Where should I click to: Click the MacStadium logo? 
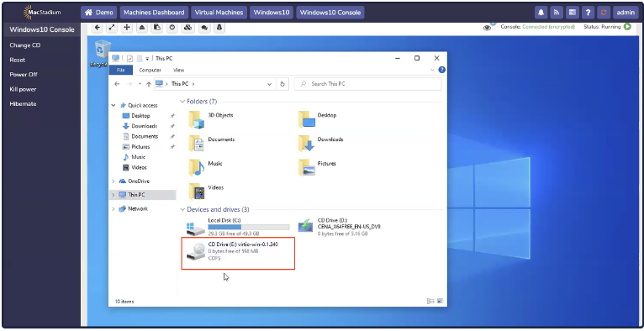(x=42, y=13)
